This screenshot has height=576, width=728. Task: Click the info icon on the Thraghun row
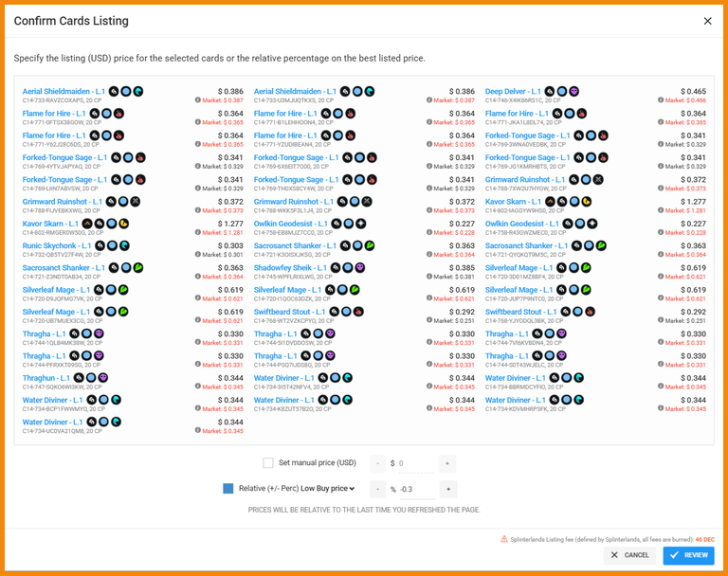(197, 387)
